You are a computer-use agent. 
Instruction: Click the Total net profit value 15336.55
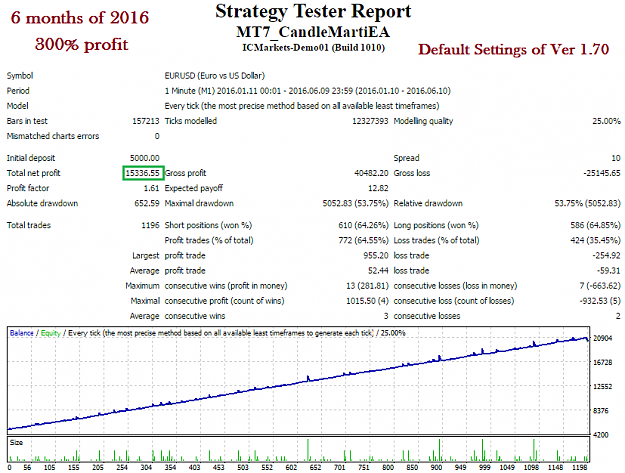142,173
